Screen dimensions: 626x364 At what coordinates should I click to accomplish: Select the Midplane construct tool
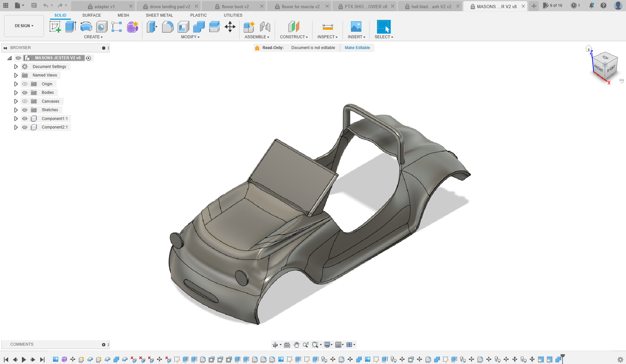pos(294,27)
